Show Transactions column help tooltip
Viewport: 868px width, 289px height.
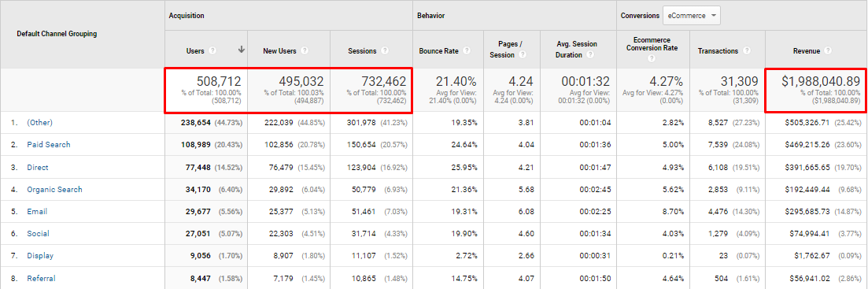[x=747, y=50]
